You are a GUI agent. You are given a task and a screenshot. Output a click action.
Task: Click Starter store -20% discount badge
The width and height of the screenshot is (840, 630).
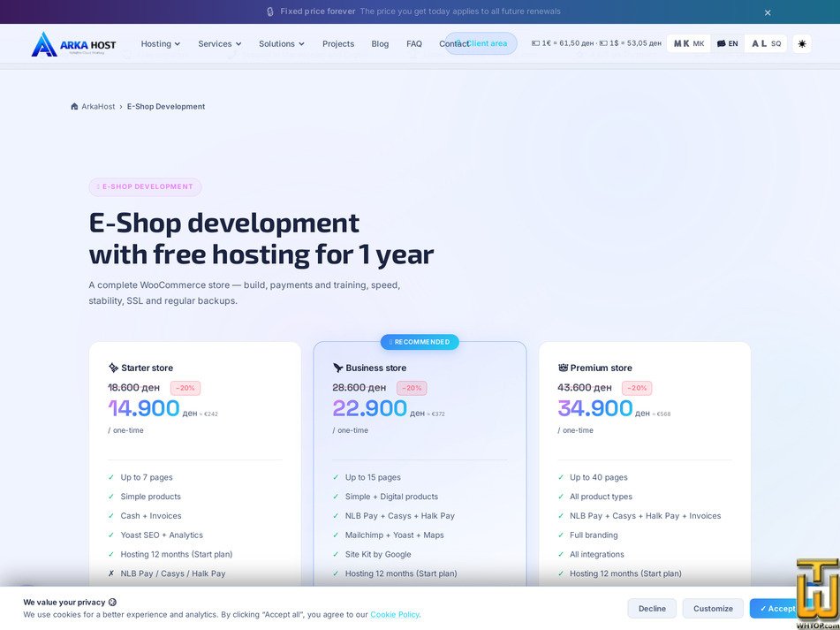(185, 388)
